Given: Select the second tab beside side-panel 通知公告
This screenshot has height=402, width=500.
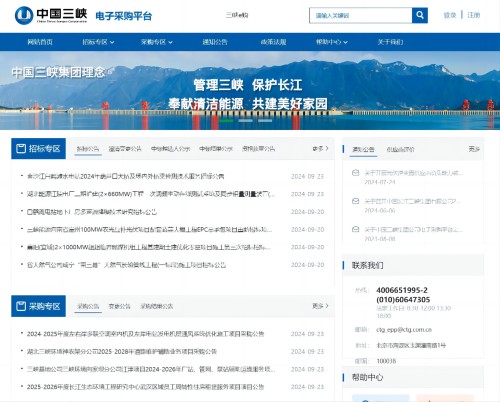Looking at the screenshot, I should coord(400,149).
